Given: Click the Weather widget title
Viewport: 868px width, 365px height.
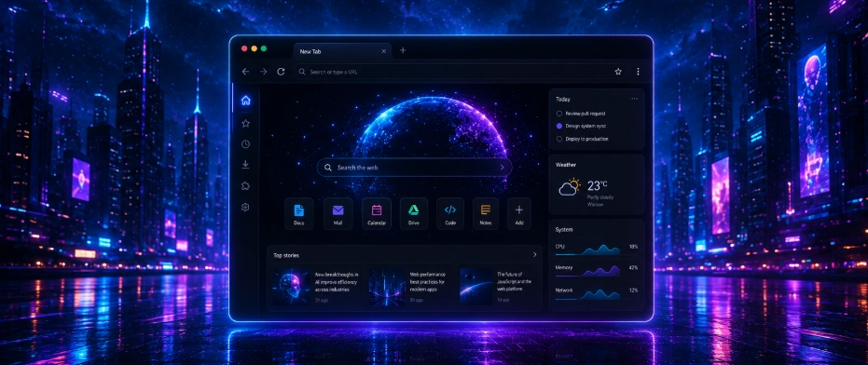Looking at the screenshot, I should click(x=566, y=164).
